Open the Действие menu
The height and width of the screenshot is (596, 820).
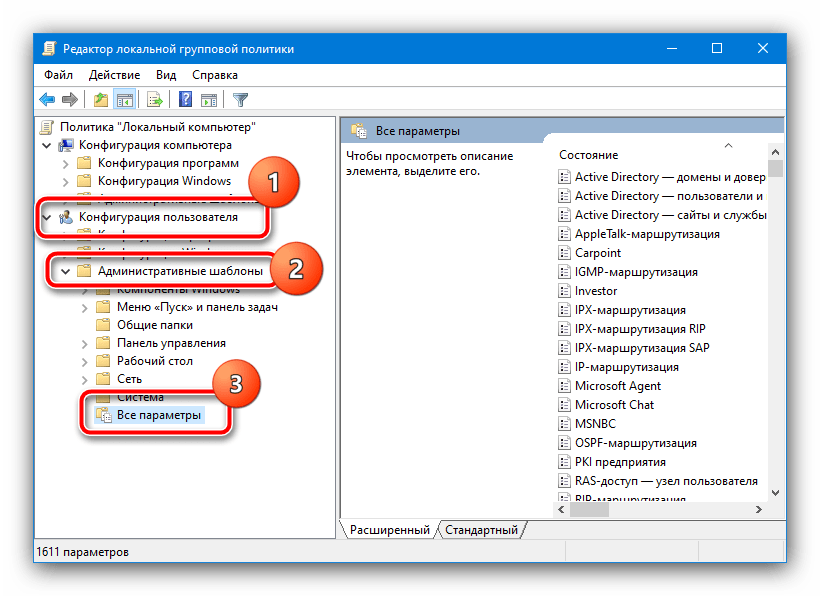click(114, 74)
